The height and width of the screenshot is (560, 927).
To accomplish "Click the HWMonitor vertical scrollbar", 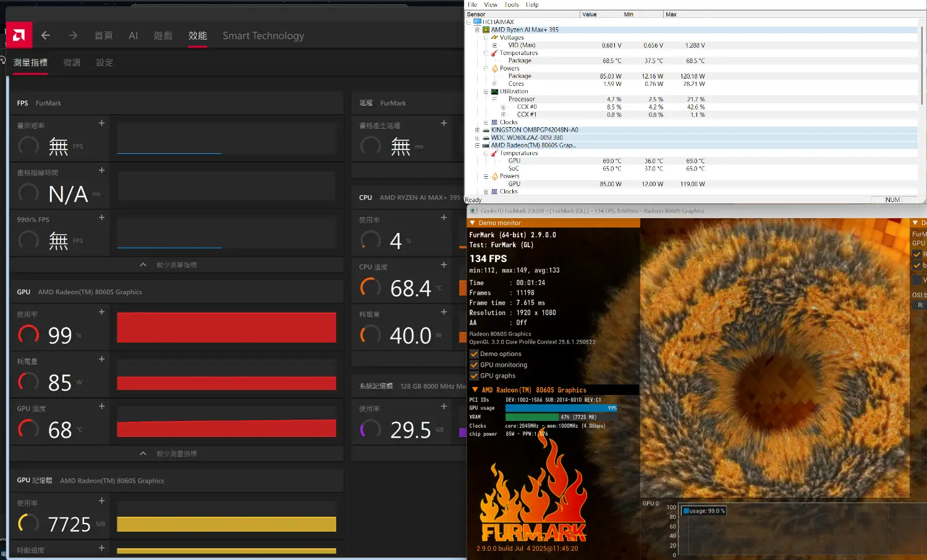I will (x=922, y=65).
